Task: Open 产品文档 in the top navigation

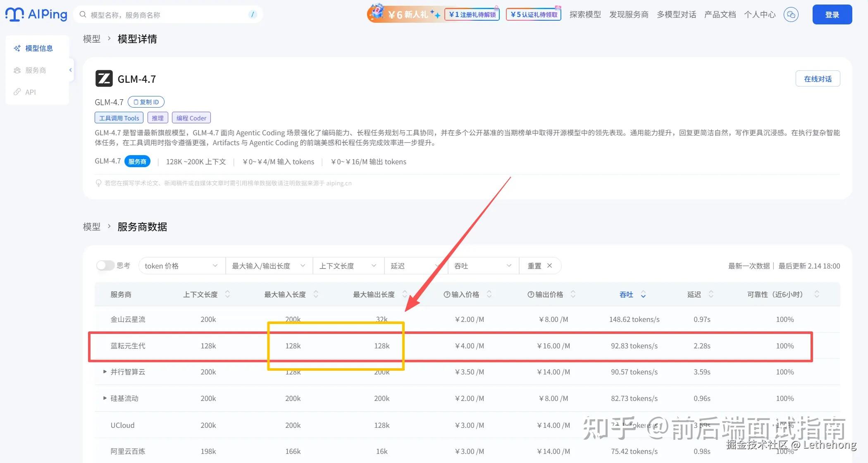Action: pos(720,14)
